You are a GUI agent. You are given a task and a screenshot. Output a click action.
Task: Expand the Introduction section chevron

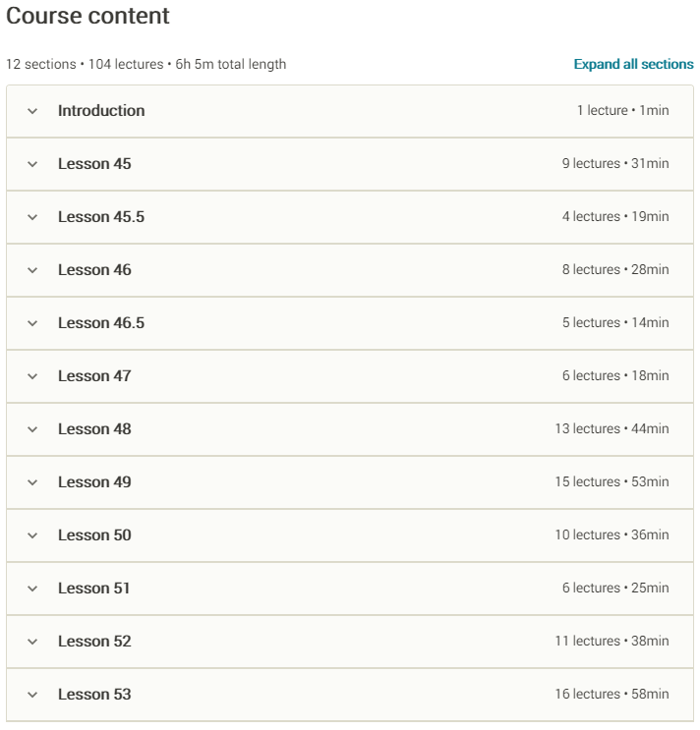[32, 111]
